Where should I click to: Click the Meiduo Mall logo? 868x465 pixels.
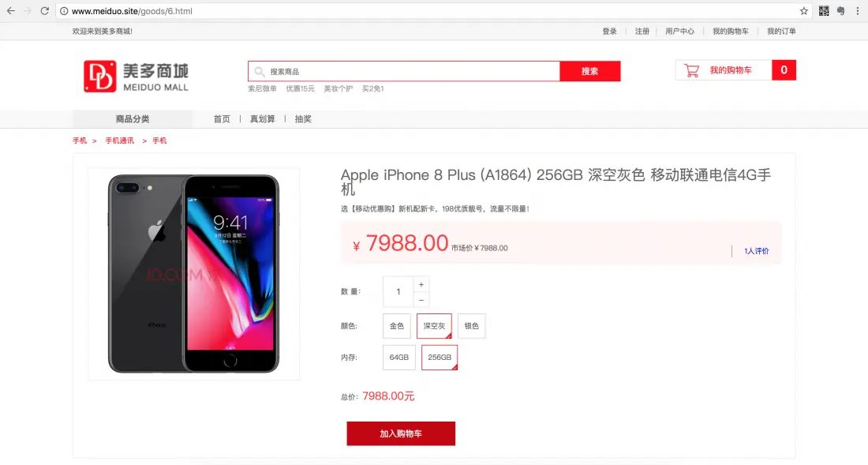(137, 77)
